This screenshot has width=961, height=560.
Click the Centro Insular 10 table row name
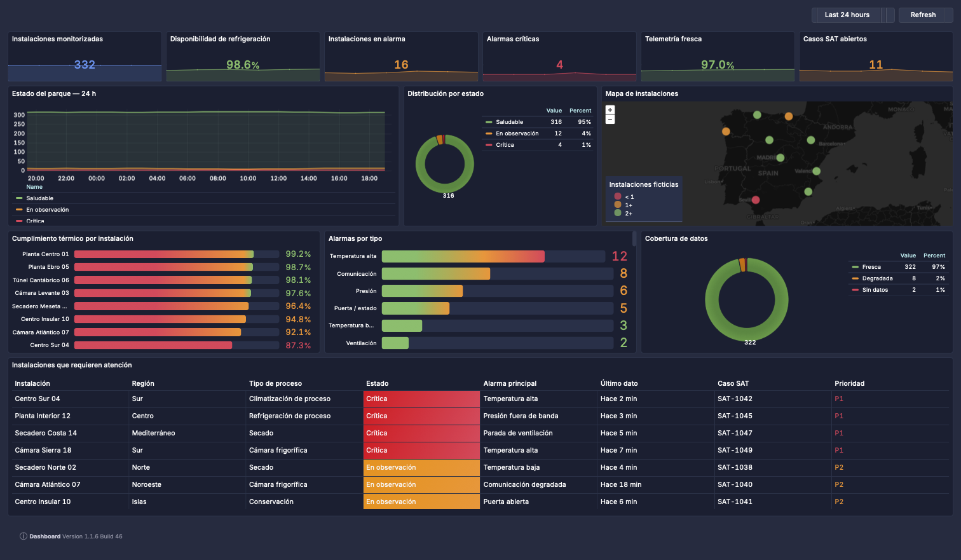[43, 502]
